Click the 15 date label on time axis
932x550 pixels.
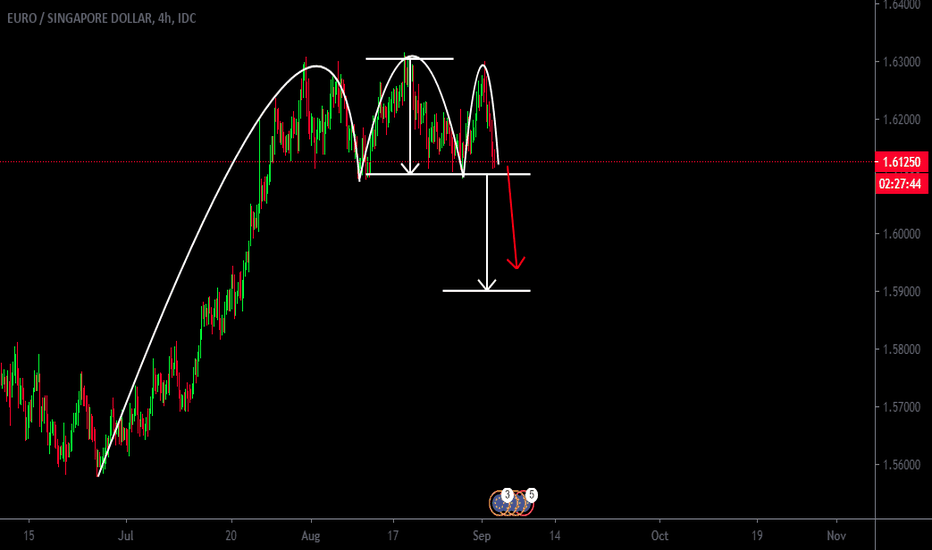(29, 536)
